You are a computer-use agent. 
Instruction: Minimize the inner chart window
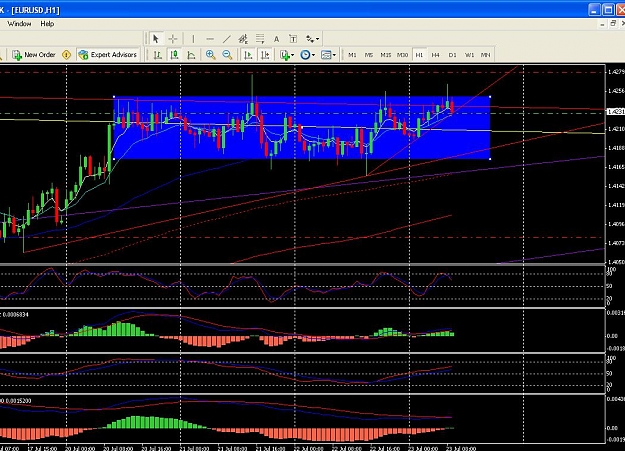602,24
